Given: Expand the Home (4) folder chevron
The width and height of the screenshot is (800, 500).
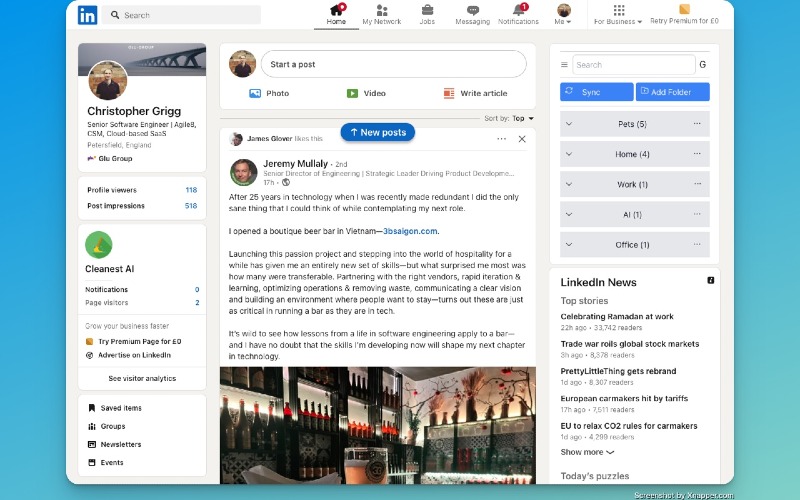Looking at the screenshot, I should [x=569, y=154].
